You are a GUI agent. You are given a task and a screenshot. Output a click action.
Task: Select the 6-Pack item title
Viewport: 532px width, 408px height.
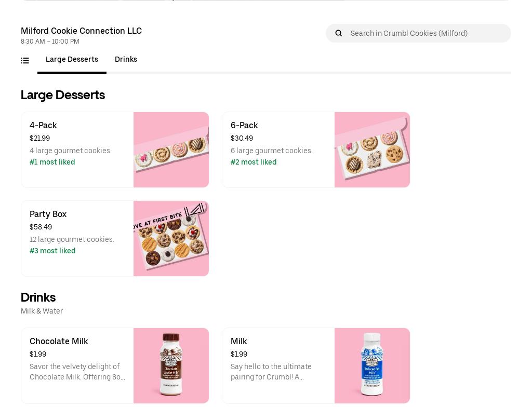coord(244,126)
